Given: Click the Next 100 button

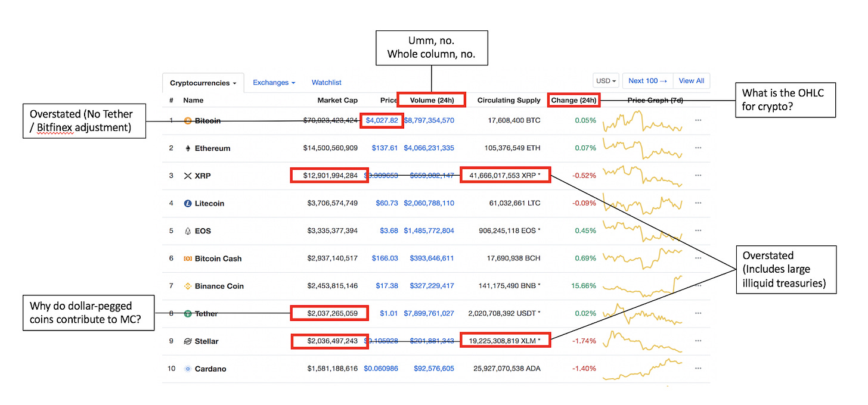Looking at the screenshot, I should 647,81.
